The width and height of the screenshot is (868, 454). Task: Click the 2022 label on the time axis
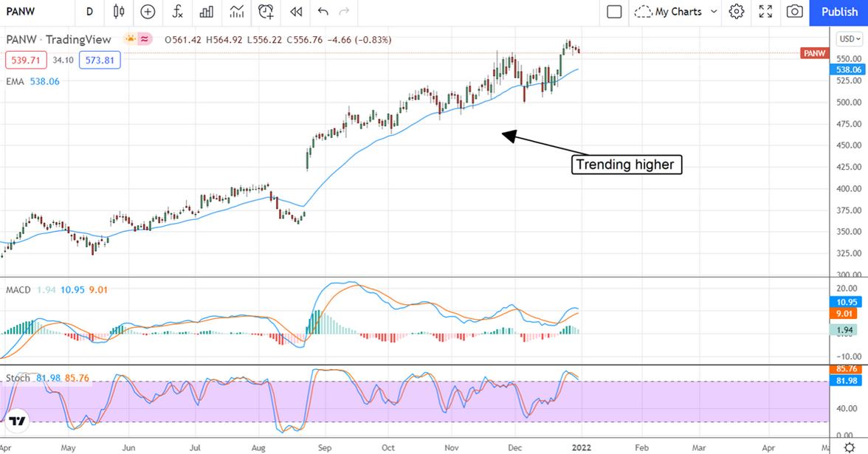[581, 447]
